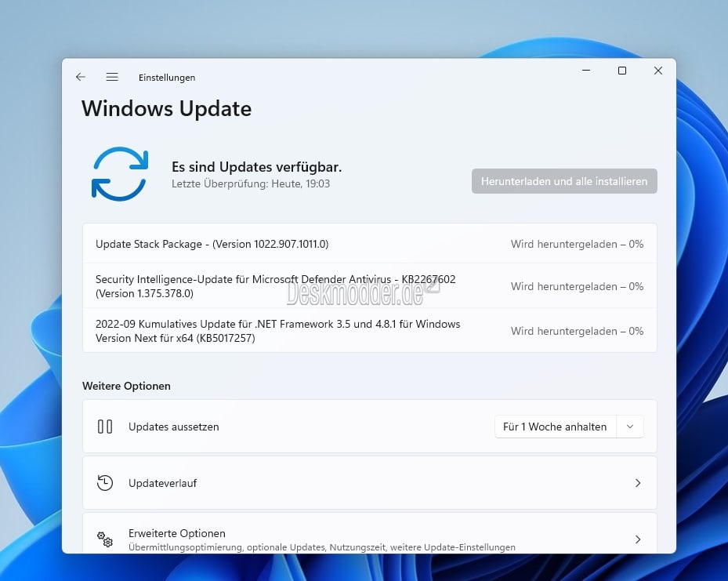
Task: Minimize the Einstellungen window
Action: point(586,71)
